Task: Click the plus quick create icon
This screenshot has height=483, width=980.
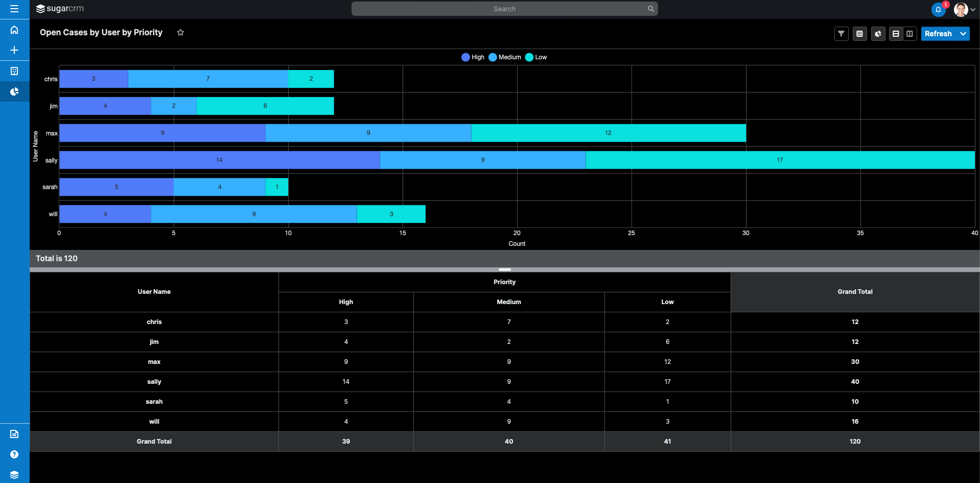Action: point(14,50)
